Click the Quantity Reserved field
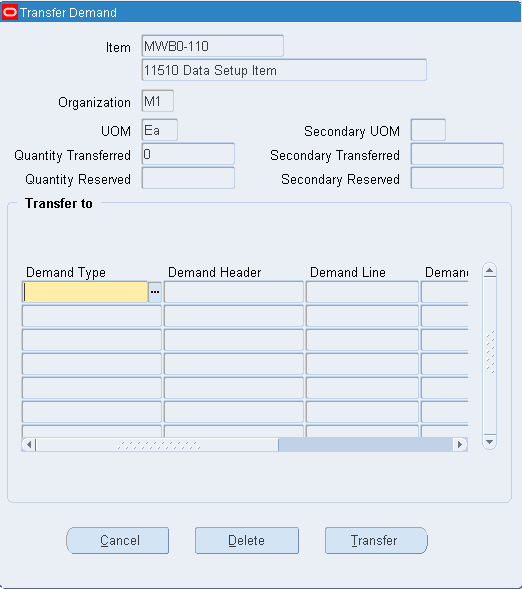Screen dimensions: 522x589 coord(188,178)
